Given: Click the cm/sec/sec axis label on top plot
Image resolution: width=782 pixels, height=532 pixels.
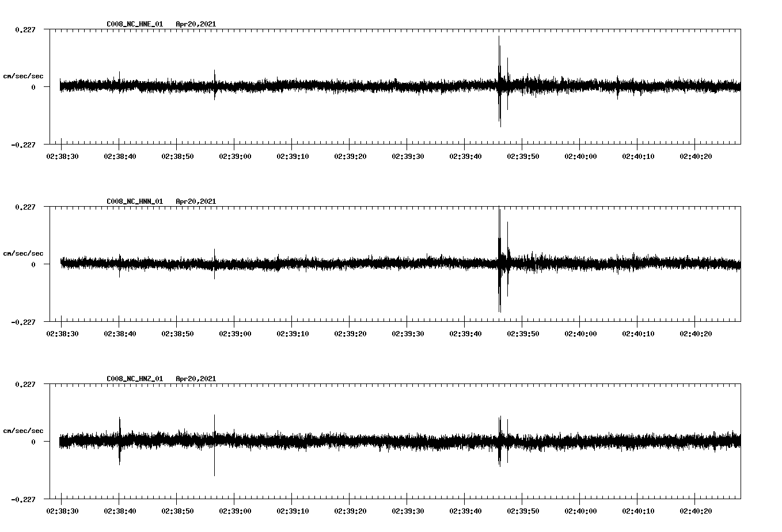Looking at the screenshot, I should pyautogui.click(x=24, y=76).
